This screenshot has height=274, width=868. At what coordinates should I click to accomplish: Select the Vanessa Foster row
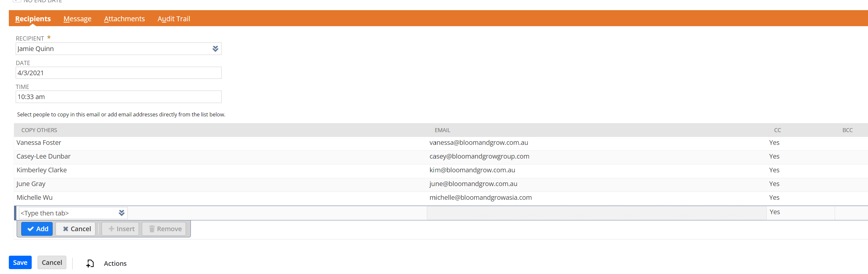[x=441, y=143]
